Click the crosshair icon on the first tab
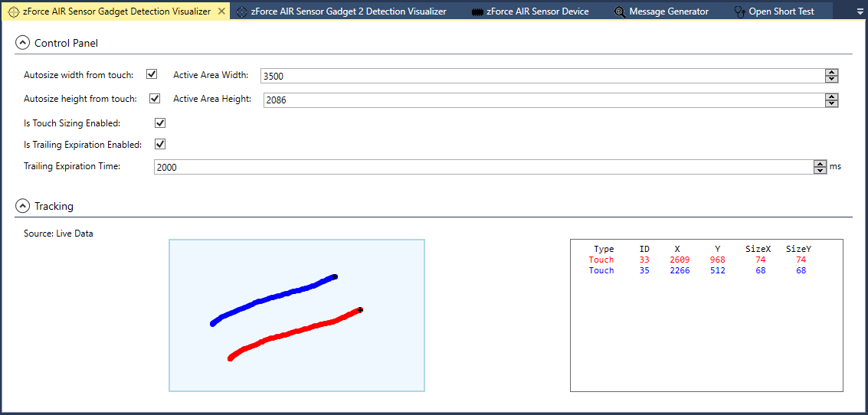 pyautogui.click(x=13, y=11)
